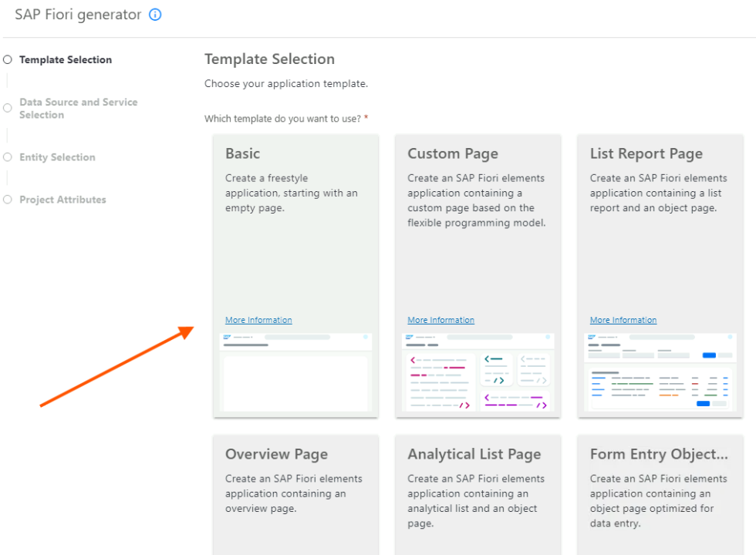The height and width of the screenshot is (555, 756).
Task: Open More Information link for Basic template
Action: (x=258, y=320)
